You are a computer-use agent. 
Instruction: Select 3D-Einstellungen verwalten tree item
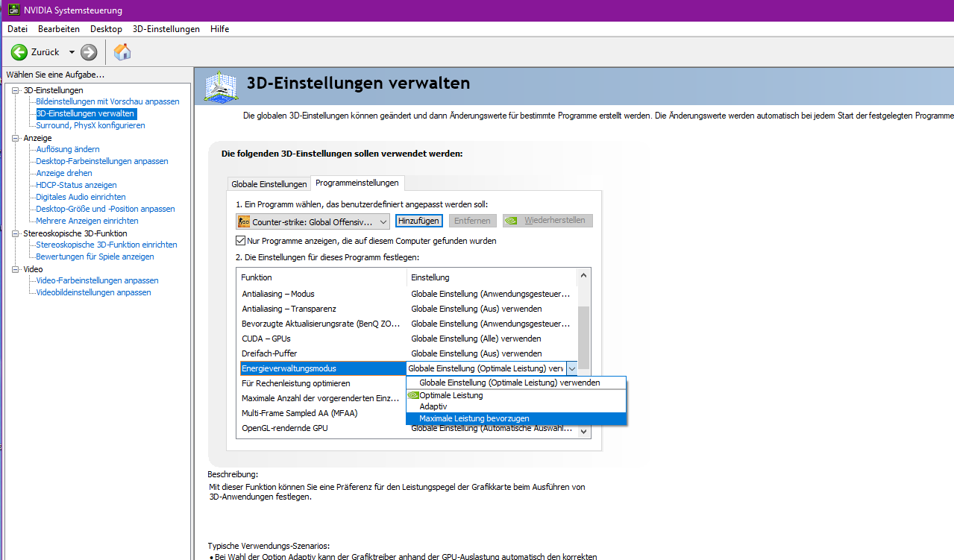pos(86,113)
